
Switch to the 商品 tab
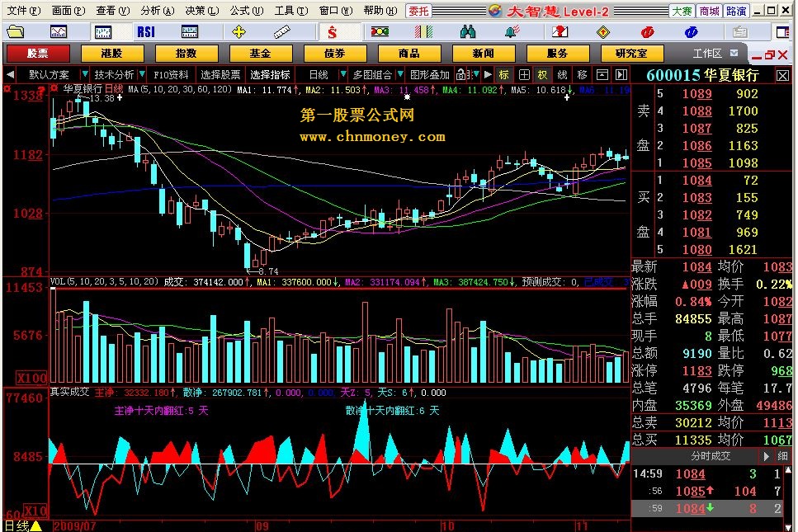point(409,54)
